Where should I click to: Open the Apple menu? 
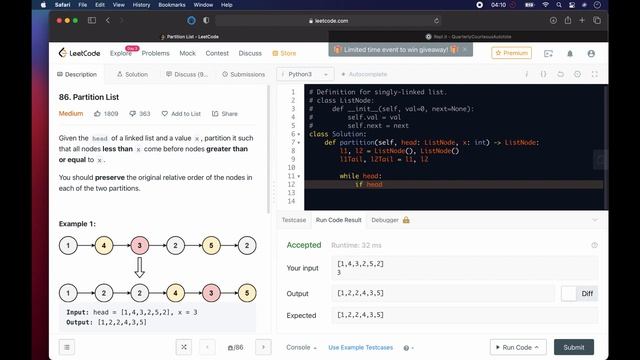(43, 5)
